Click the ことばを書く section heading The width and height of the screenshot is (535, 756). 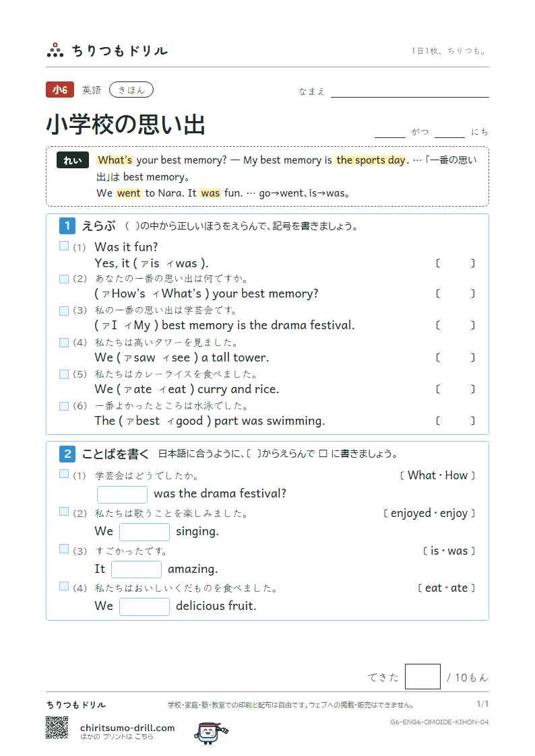(x=116, y=454)
